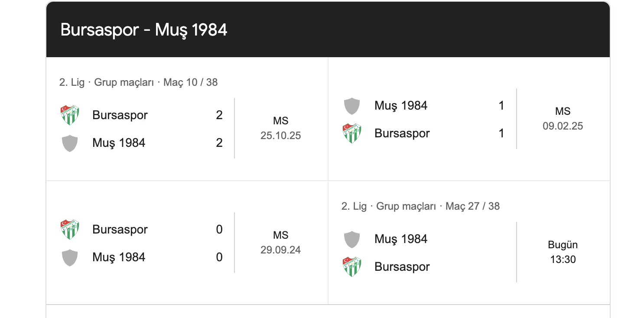Click Bursaspor team name in 25.10.25 match
Screen dimensions: 644x318
click(120, 115)
